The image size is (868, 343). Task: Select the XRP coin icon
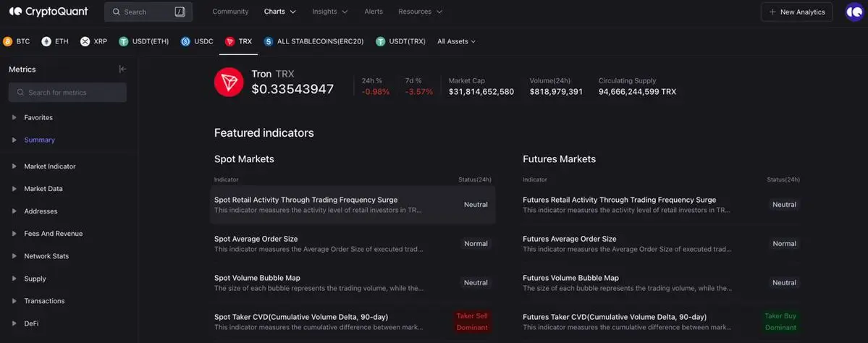pos(85,41)
